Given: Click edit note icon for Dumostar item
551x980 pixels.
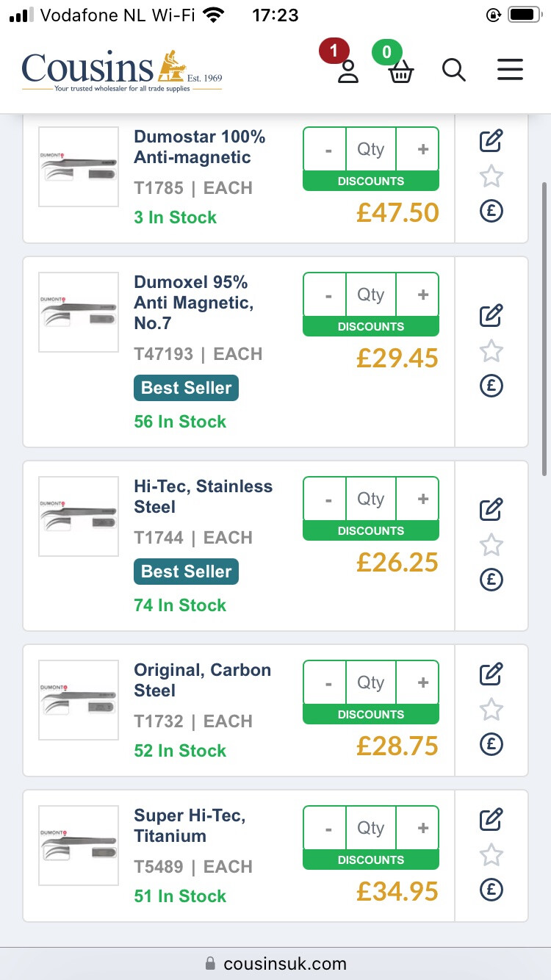Looking at the screenshot, I should 491,140.
